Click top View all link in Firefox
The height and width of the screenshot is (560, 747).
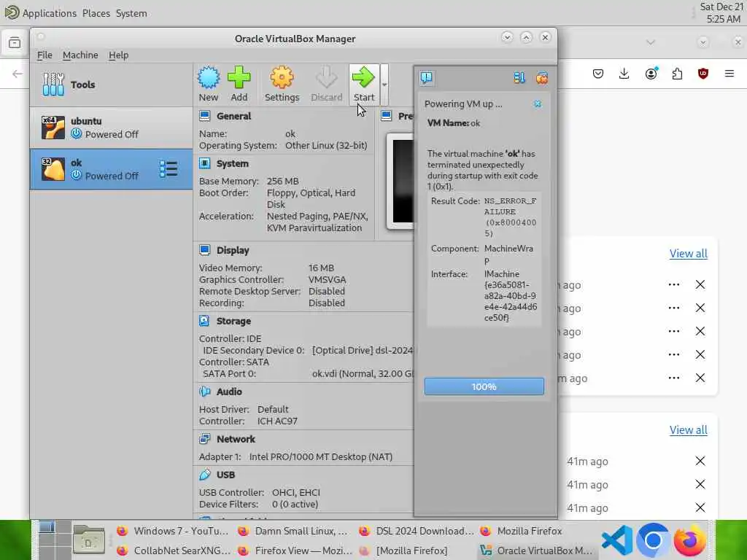(x=689, y=253)
